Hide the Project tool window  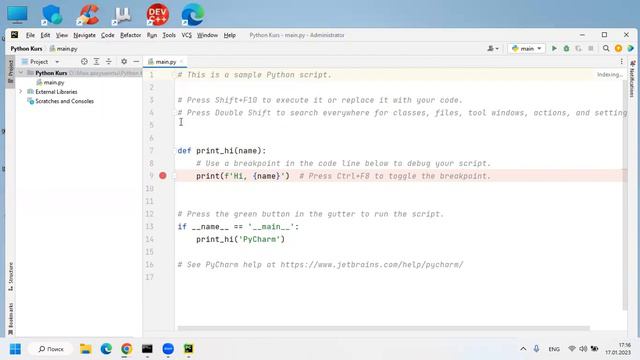(x=136, y=62)
